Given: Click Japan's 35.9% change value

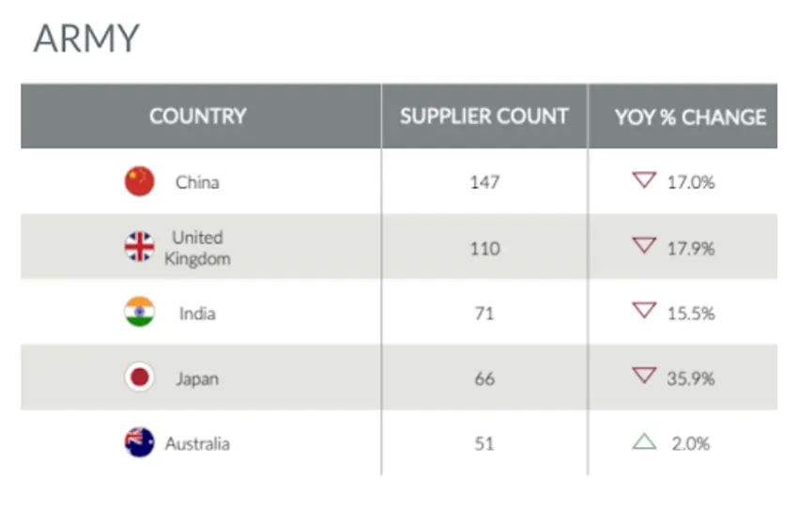Looking at the screenshot, I should (691, 378).
